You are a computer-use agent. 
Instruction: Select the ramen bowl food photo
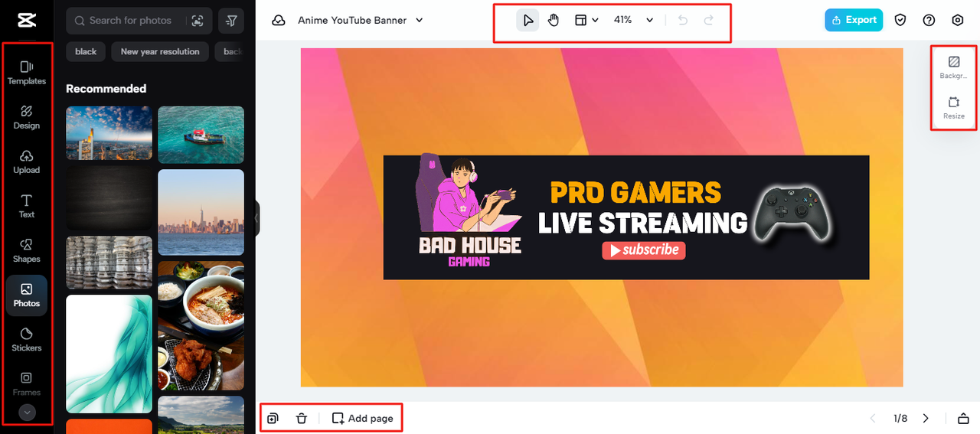(201, 325)
